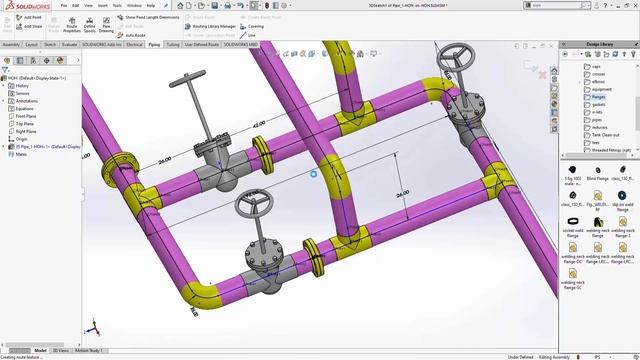This screenshot has width=640, height=360.
Task: Click the Undo icon
Action: [240, 5]
